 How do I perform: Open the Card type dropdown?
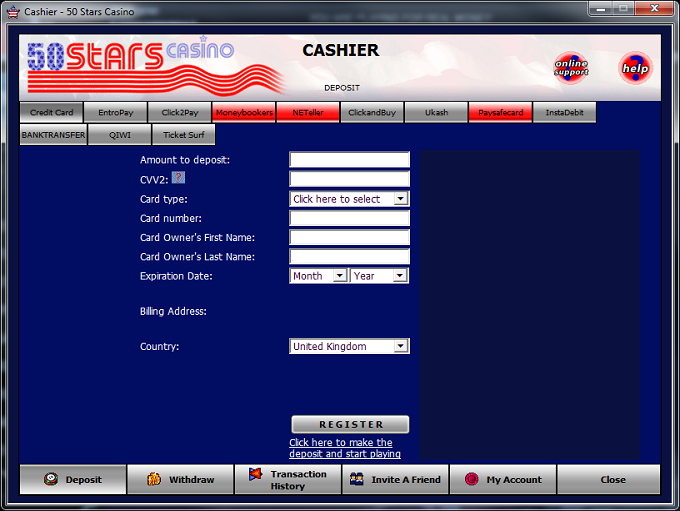coord(350,199)
